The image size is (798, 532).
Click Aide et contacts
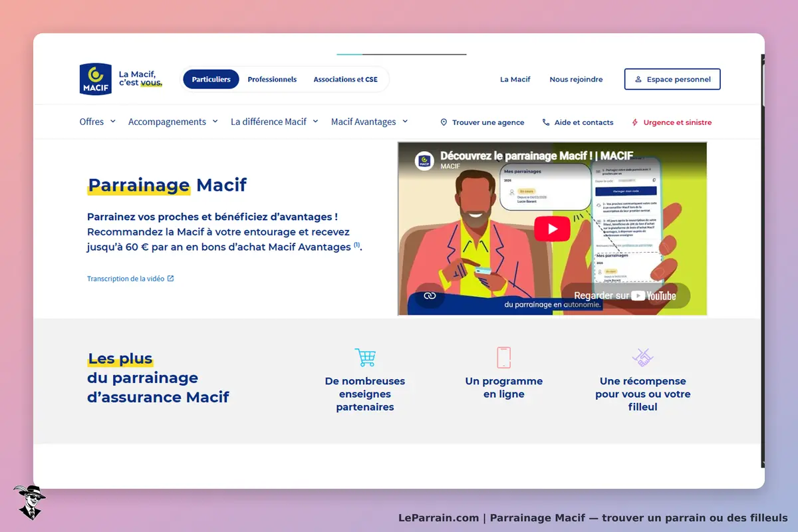(x=578, y=122)
